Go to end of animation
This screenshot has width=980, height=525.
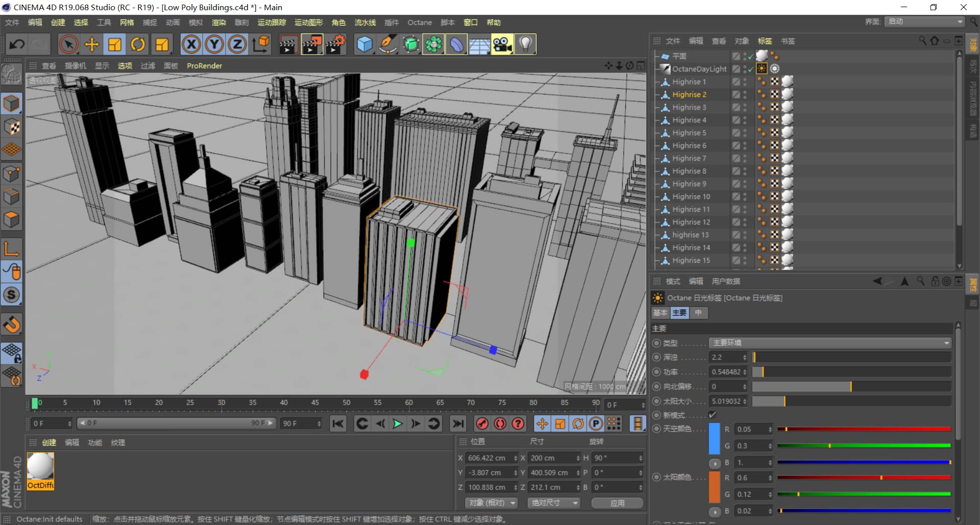[x=458, y=423]
